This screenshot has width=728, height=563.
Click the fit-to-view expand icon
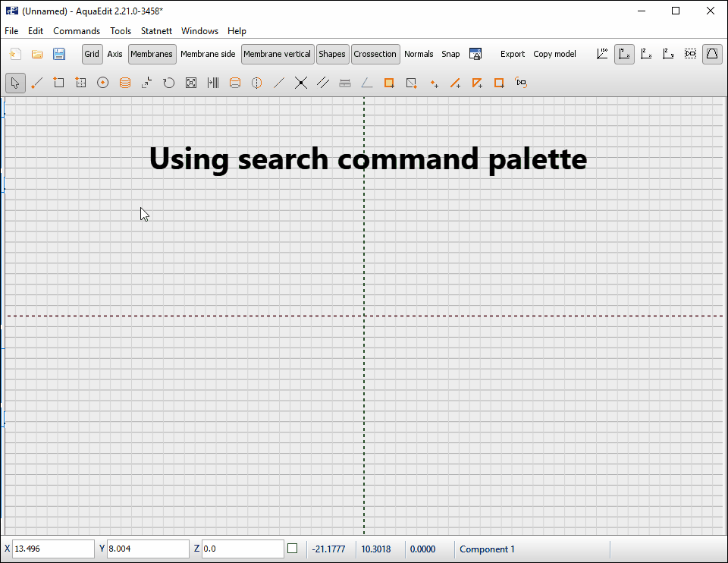pyautogui.click(x=191, y=83)
